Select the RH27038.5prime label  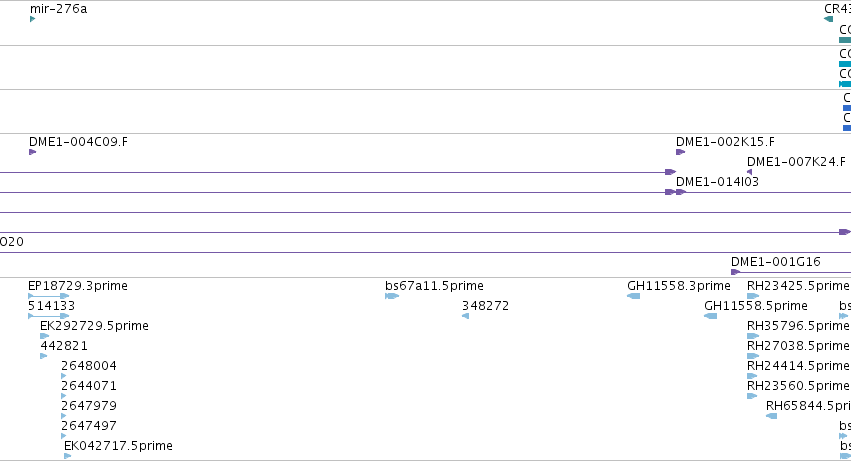click(798, 346)
